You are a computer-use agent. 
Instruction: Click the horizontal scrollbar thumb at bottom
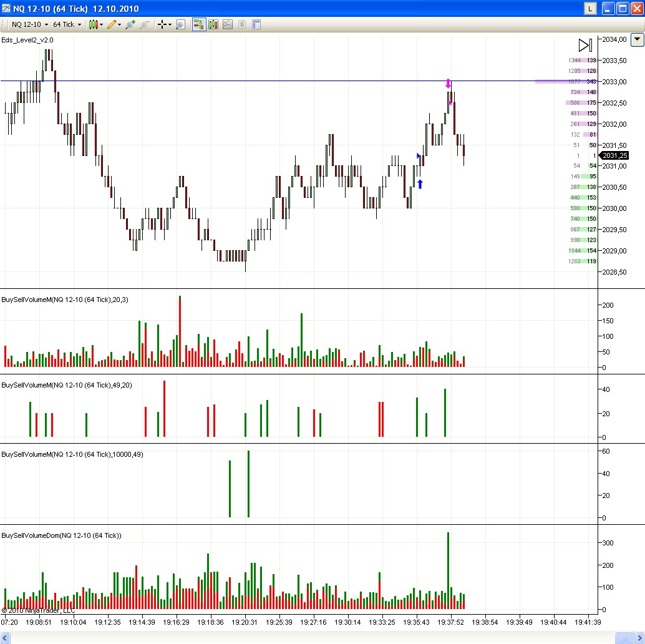click(624, 638)
